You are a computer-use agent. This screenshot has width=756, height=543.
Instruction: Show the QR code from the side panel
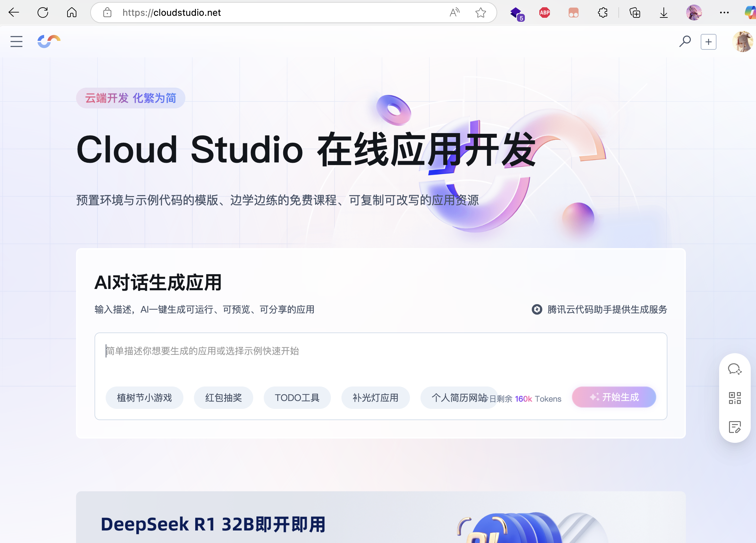(734, 399)
